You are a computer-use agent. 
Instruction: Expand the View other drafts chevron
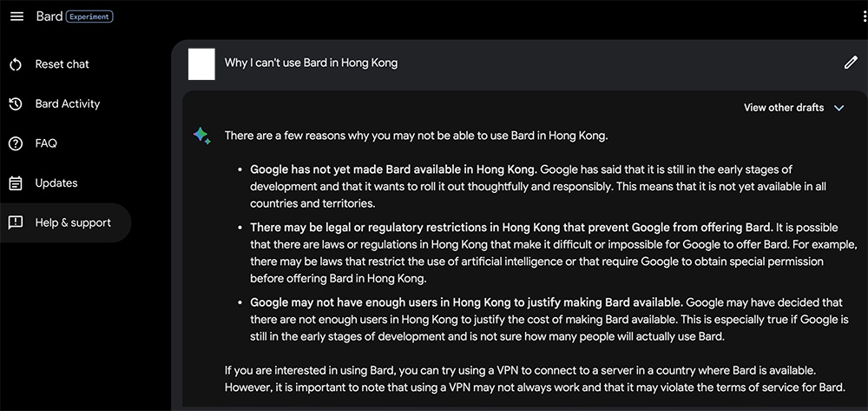pyautogui.click(x=838, y=108)
